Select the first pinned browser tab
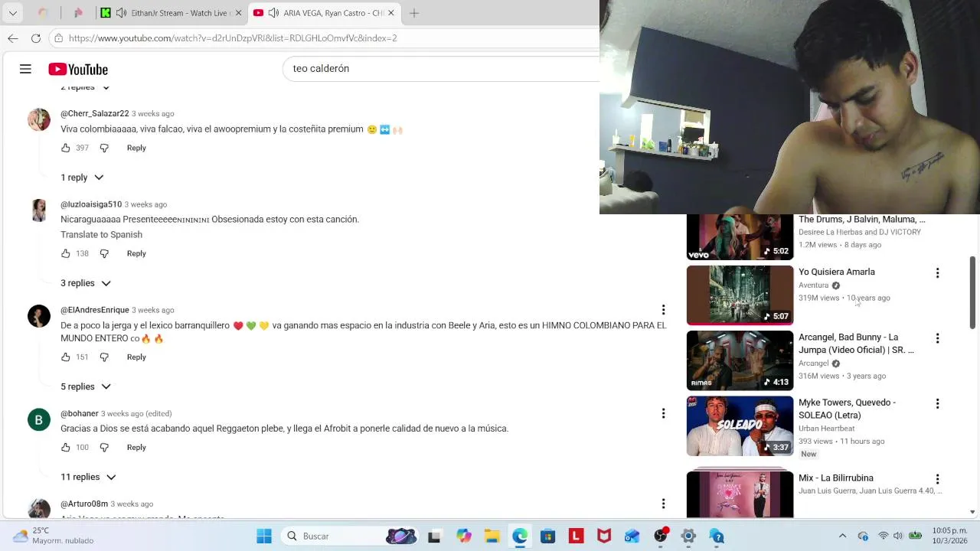Viewport: 980px width, 551px height. (x=43, y=13)
